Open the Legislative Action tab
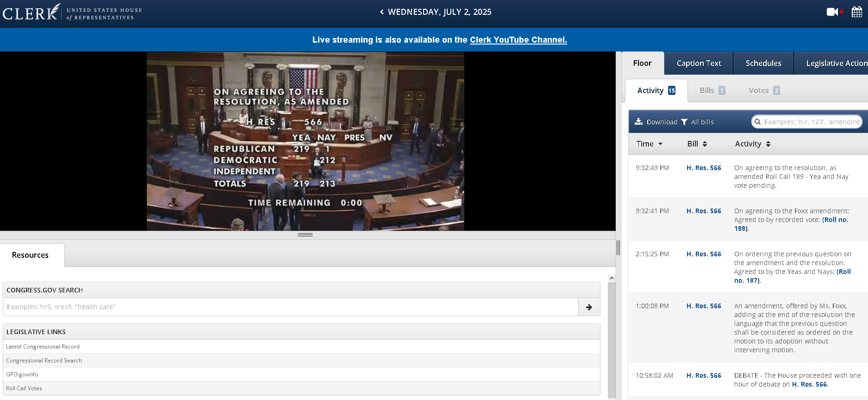Viewport: 868px width, 400px height. [x=831, y=63]
